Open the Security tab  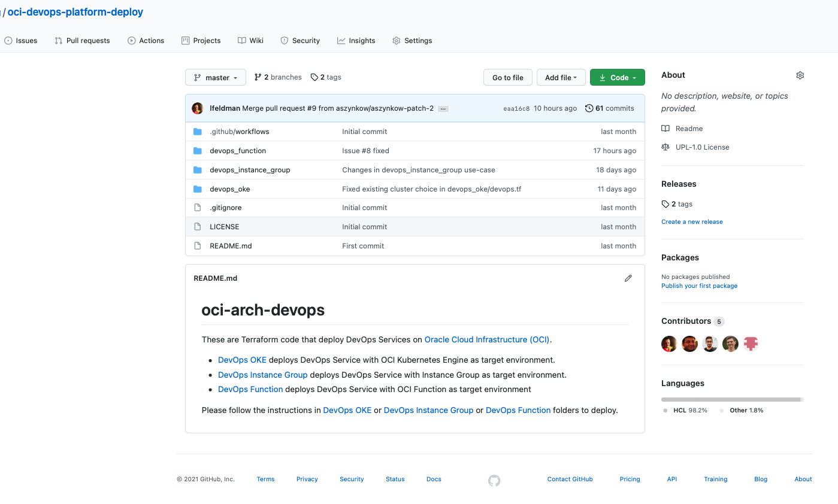coord(300,41)
